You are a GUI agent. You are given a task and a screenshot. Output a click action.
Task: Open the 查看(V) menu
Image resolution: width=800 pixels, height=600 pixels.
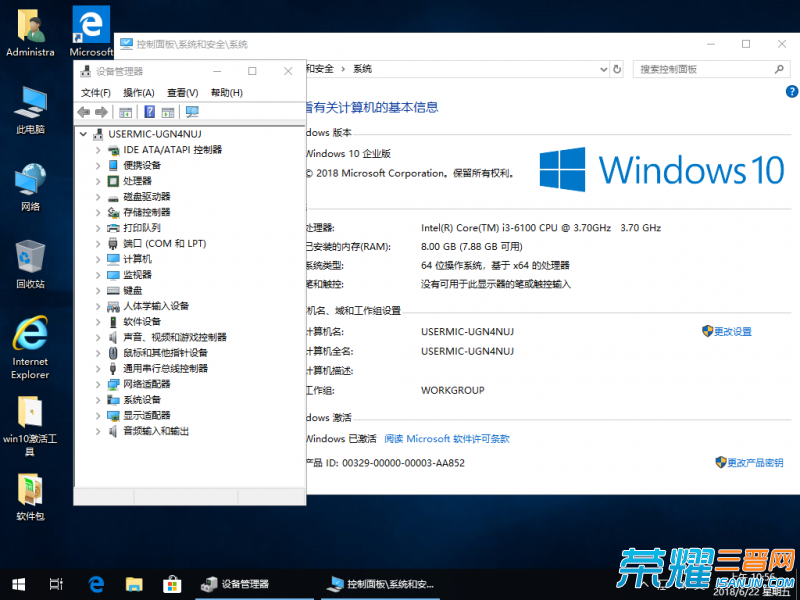click(x=183, y=92)
